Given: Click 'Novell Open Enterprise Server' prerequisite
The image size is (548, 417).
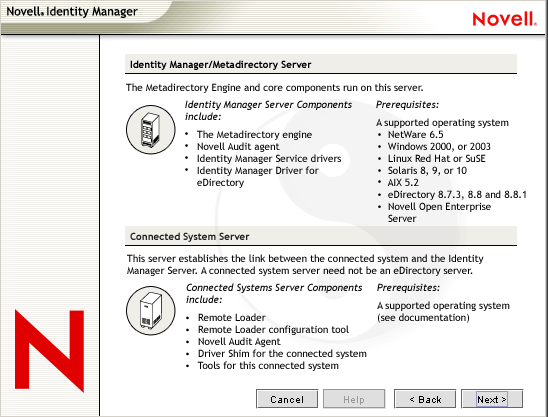Looking at the screenshot, I should pos(439,212).
